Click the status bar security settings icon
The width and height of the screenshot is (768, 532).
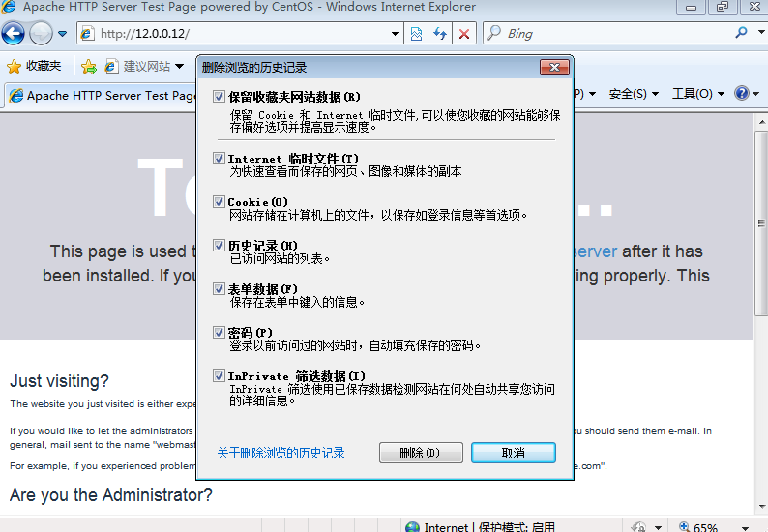[638, 527]
